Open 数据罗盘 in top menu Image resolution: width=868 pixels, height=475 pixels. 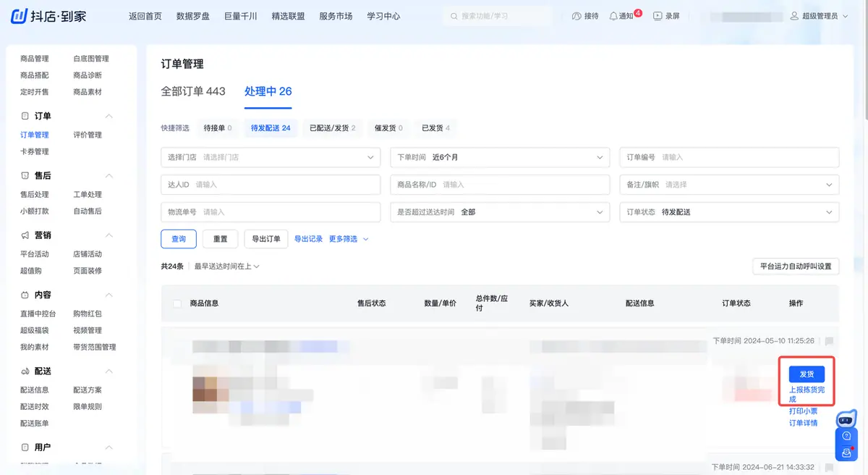coord(193,16)
